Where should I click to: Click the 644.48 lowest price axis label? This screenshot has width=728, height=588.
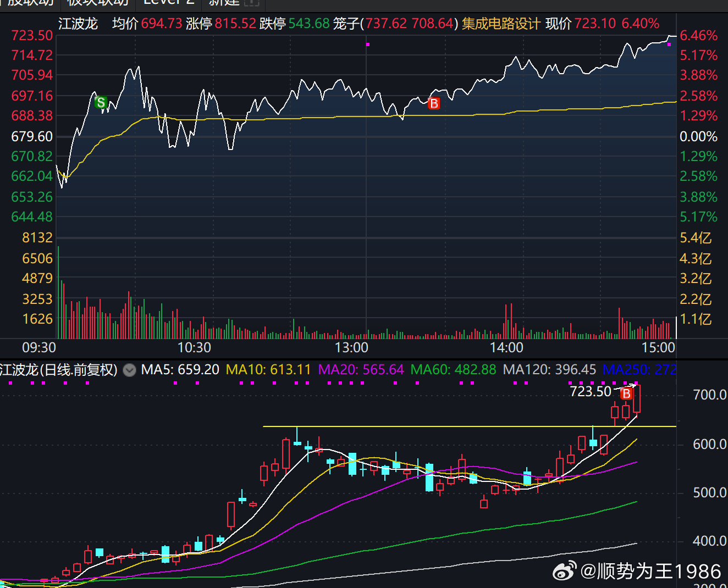click(x=32, y=217)
